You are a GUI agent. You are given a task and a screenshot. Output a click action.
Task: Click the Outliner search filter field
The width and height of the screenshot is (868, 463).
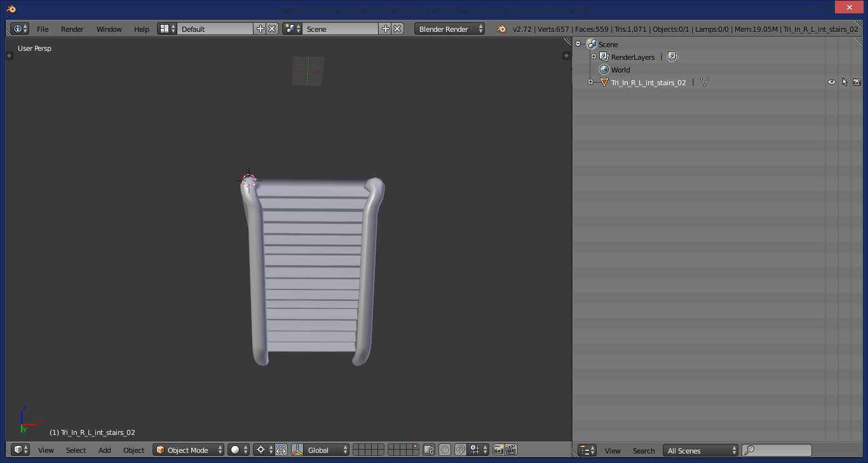(x=777, y=450)
